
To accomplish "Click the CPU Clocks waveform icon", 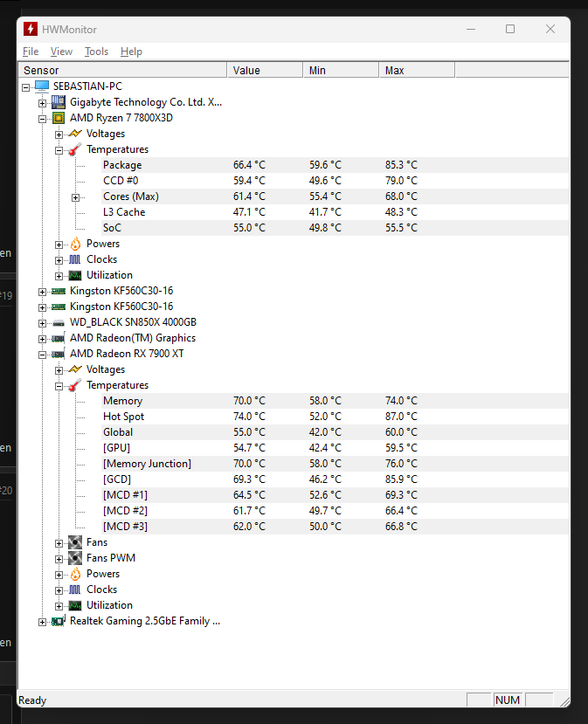I will coord(75,259).
